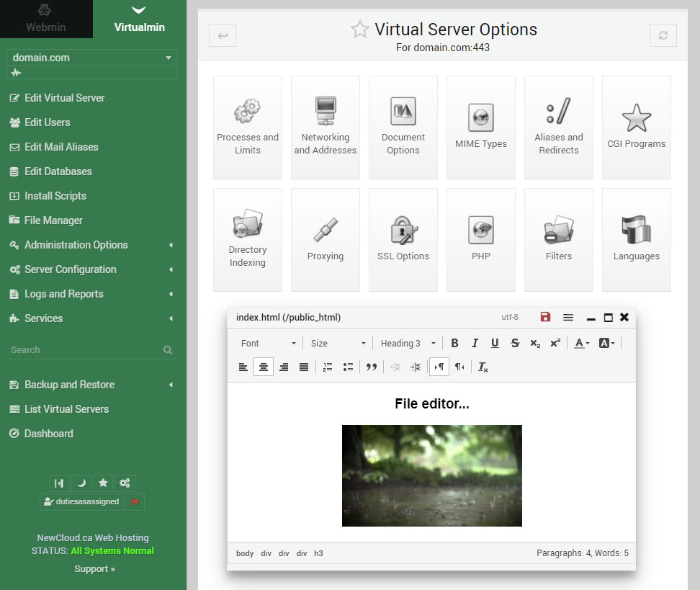Click the back arrow button

223,35
